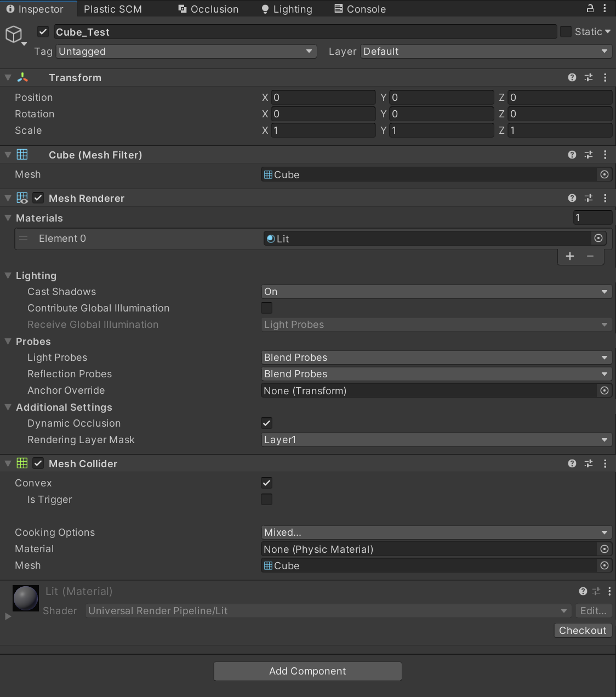
Task: Click the Rotation Z input field
Action: tap(560, 114)
